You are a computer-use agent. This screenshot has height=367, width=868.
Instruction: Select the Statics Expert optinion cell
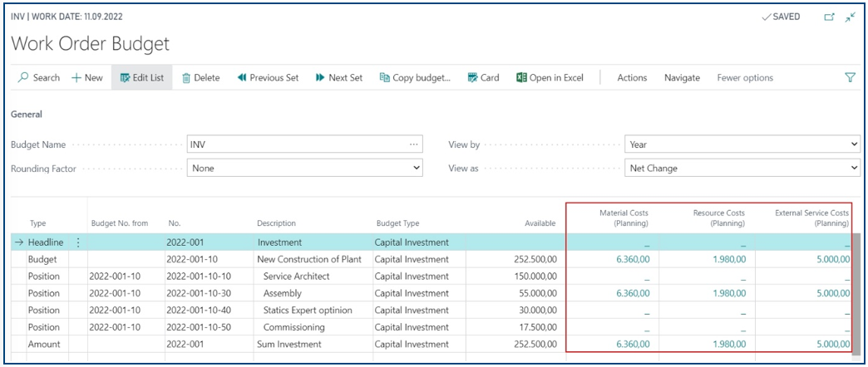click(313, 310)
